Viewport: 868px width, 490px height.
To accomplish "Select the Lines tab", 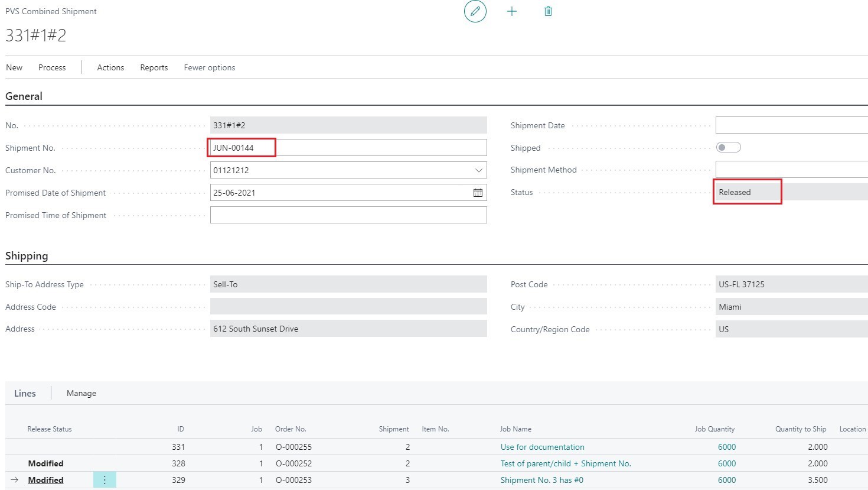I will [x=25, y=393].
